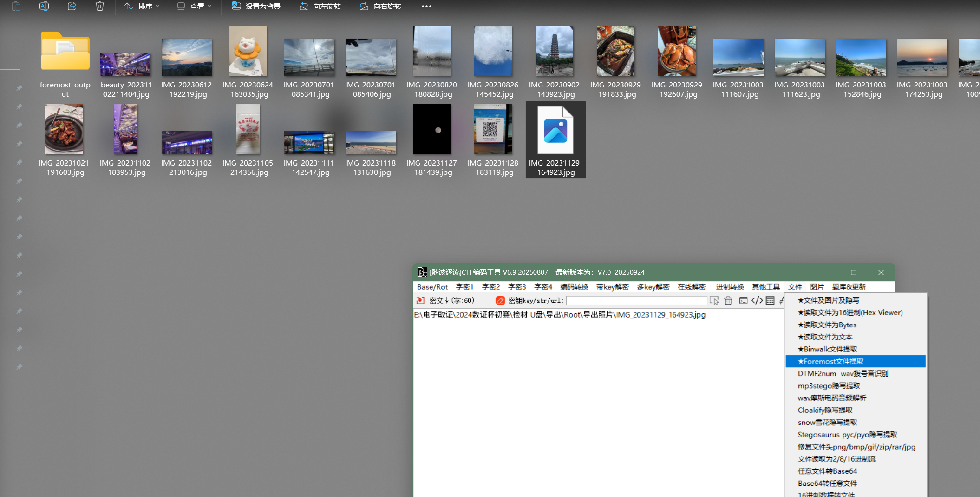Select thumbnail IMG_20231111_142547.jpg

[x=309, y=142]
